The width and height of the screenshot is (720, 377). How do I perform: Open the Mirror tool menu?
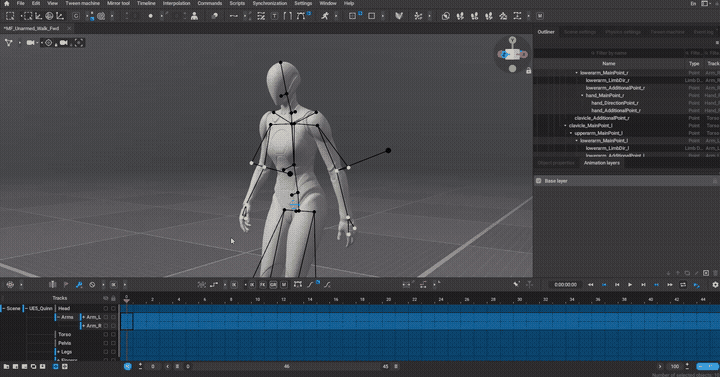point(118,3)
